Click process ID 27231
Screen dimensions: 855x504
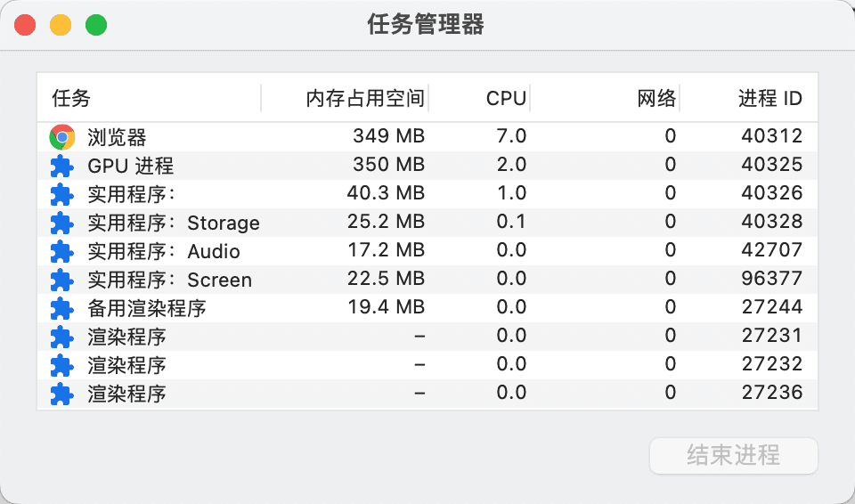point(772,335)
